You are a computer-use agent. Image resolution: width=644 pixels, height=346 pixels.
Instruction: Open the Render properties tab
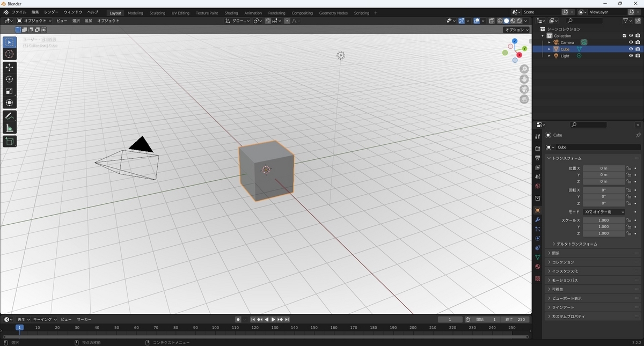click(537, 148)
